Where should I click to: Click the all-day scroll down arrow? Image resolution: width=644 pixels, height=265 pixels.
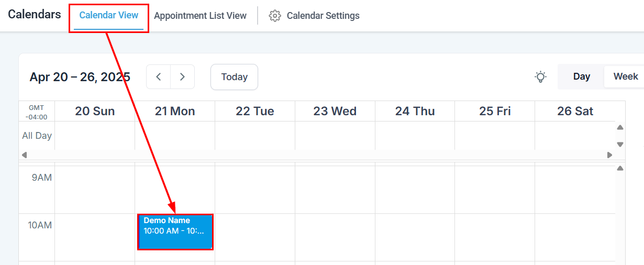pos(620,145)
